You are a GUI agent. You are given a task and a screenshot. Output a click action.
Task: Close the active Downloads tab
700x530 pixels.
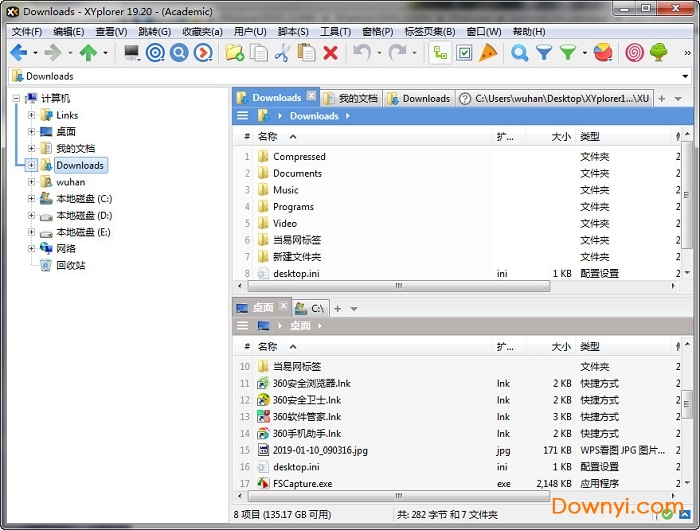311,96
